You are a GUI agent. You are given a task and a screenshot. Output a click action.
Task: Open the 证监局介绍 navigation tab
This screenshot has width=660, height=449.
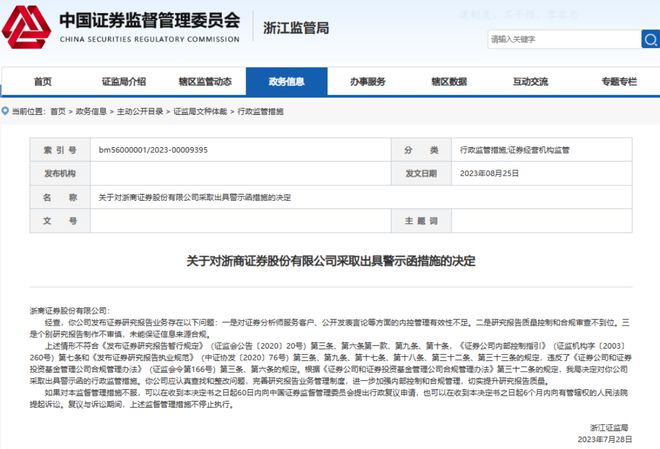pos(124,82)
